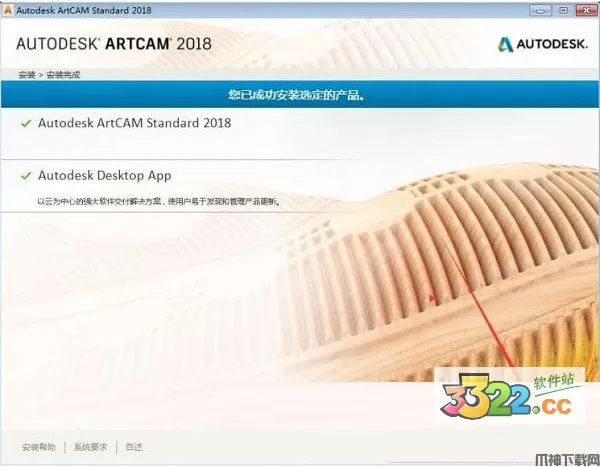Click the 3322.cc watermark logo
This screenshot has height=467, width=600.
[x=510, y=396]
